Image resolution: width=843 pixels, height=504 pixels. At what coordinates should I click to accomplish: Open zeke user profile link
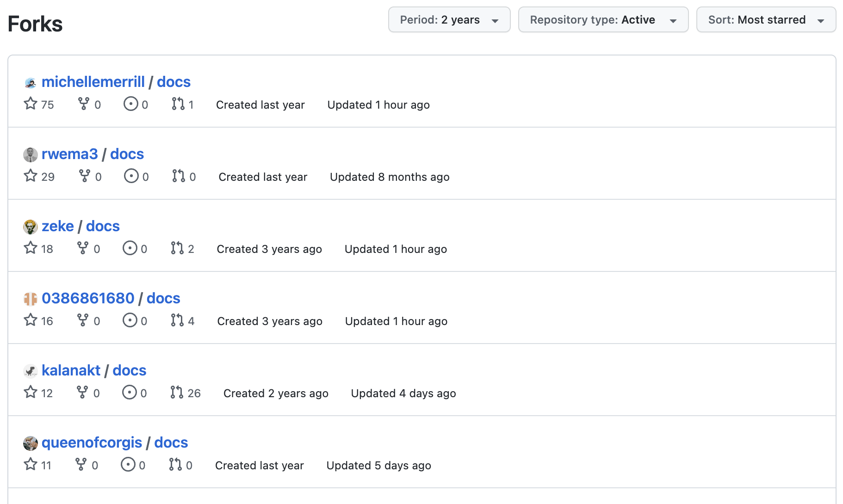tap(58, 226)
